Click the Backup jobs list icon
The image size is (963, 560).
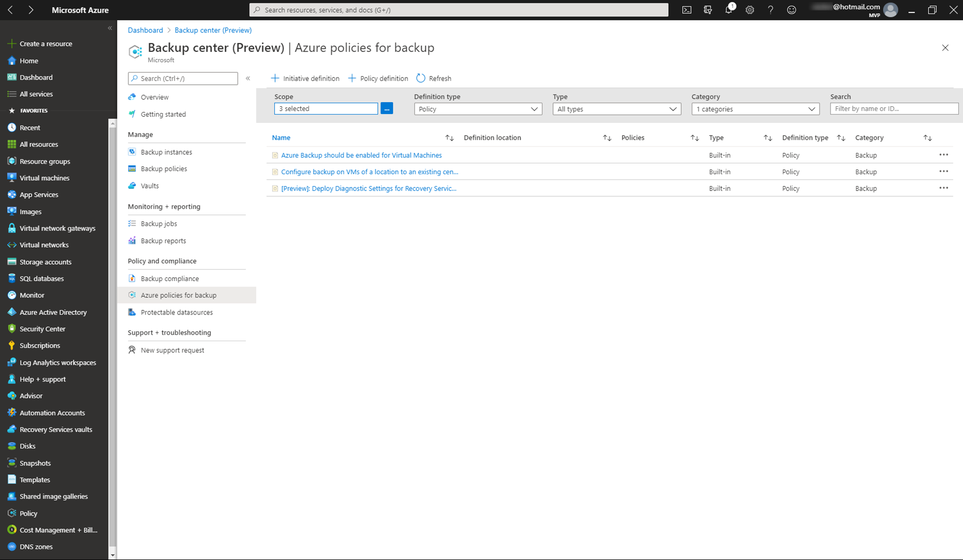coord(132,223)
